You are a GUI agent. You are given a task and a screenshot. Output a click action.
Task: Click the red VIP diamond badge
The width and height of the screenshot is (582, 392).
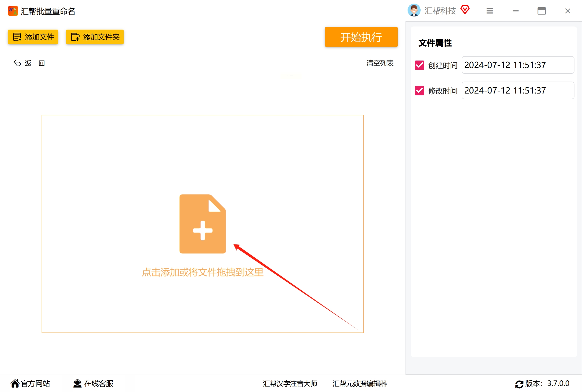pyautogui.click(x=465, y=10)
